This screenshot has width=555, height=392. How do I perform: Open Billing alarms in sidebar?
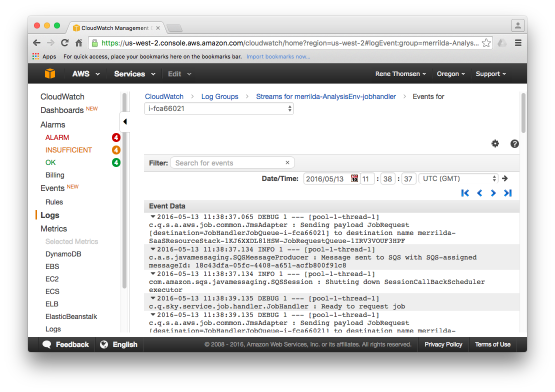(55, 175)
